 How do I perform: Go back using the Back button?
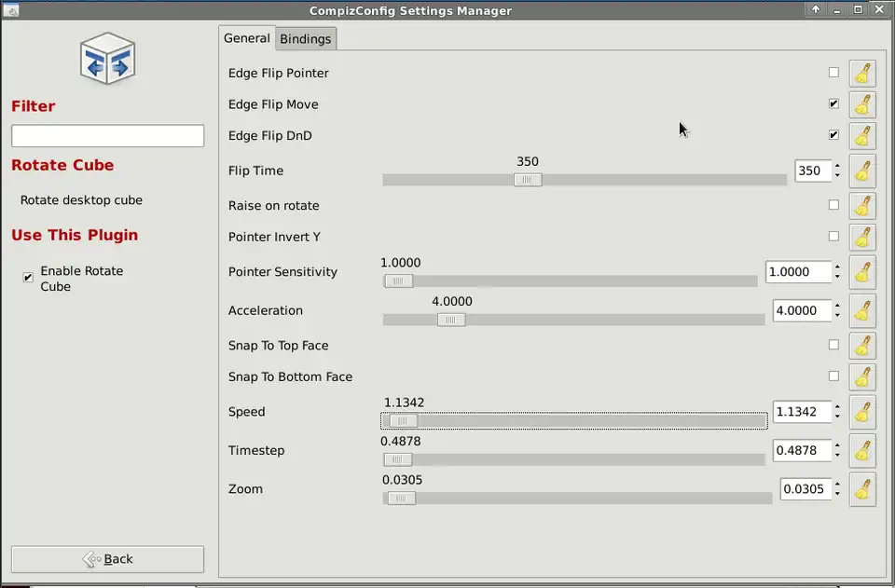(x=107, y=559)
